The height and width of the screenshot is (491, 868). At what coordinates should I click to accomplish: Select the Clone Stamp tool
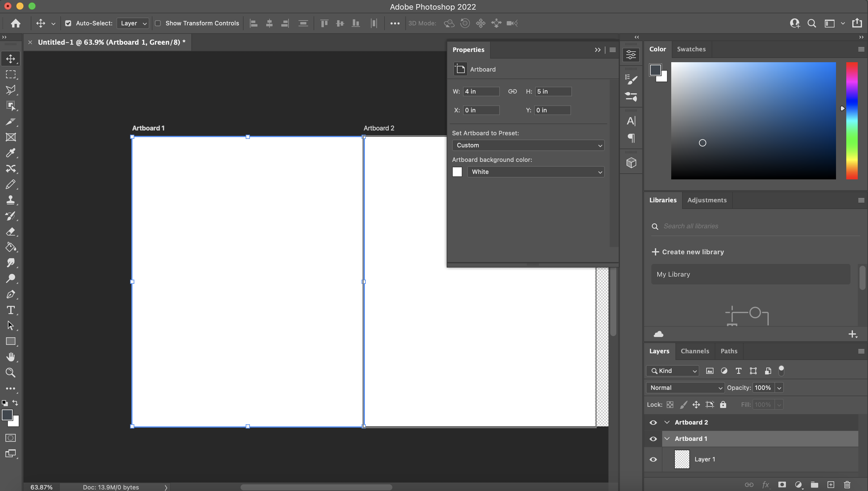11,200
